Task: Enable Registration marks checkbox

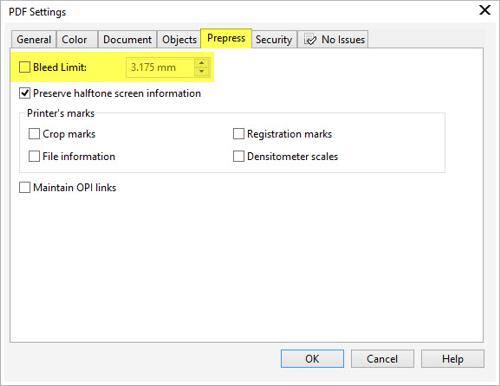Action: point(238,134)
